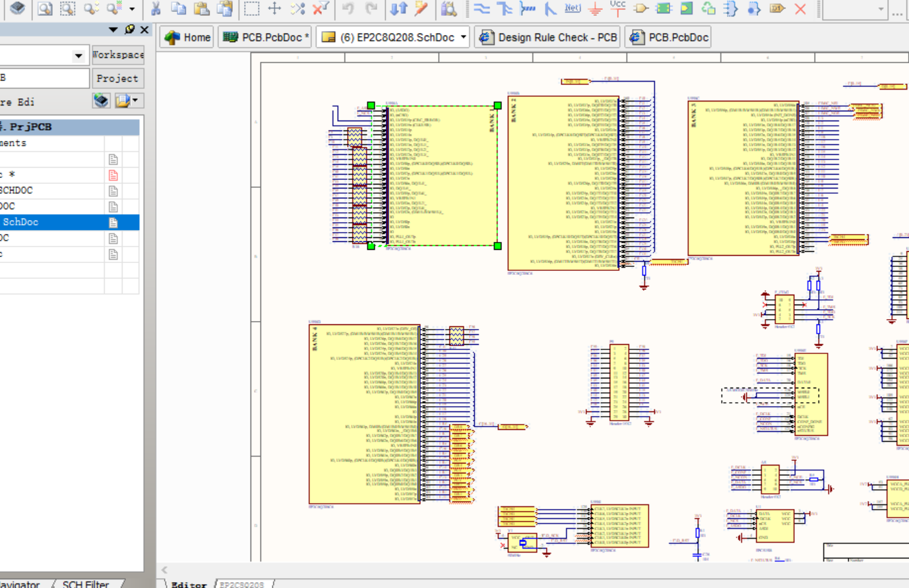Image resolution: width=909 pixels, height=588 pixels.
Task: Open the browse component libraries tool
Action: (449, 9)
